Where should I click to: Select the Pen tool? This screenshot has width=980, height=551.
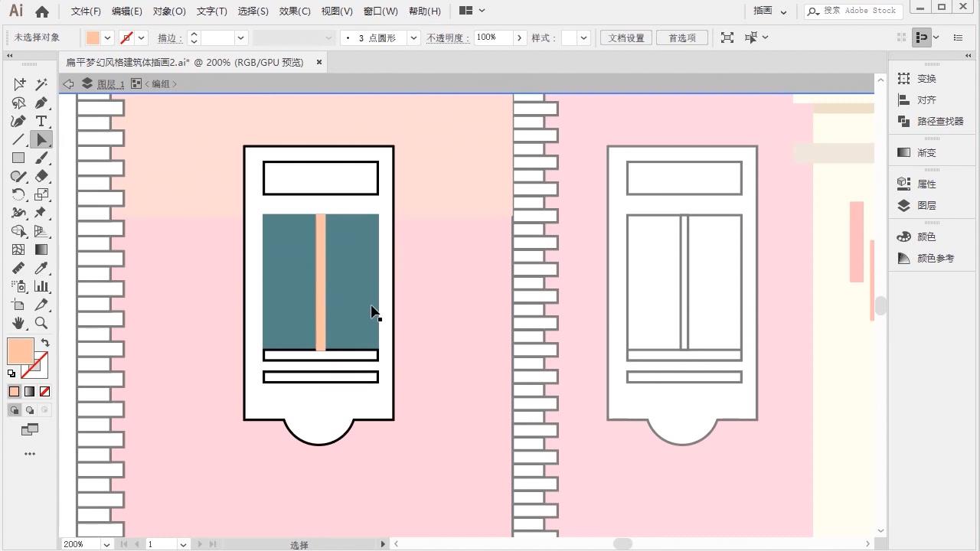tap(41, 103)
